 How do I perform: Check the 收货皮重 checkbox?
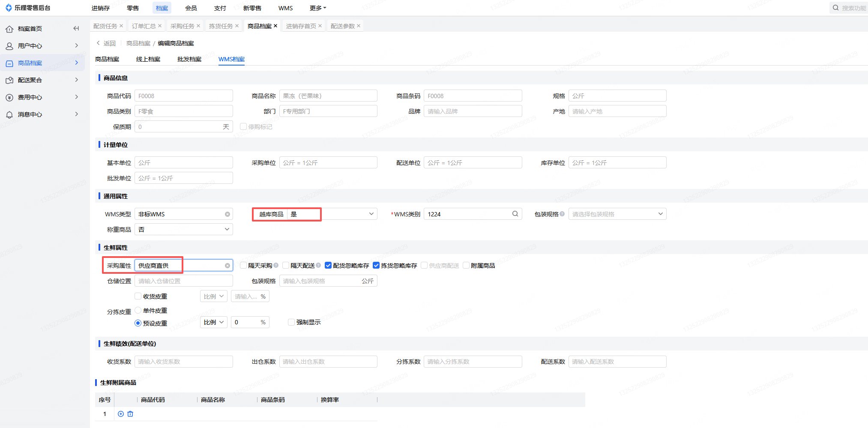pos(138,296)
